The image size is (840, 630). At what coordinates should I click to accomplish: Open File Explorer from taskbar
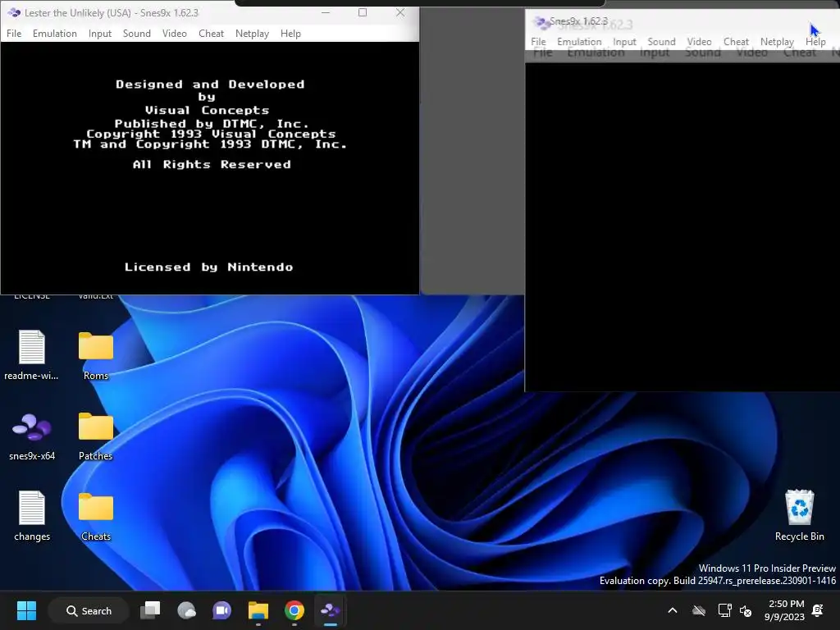click(258, 610)
